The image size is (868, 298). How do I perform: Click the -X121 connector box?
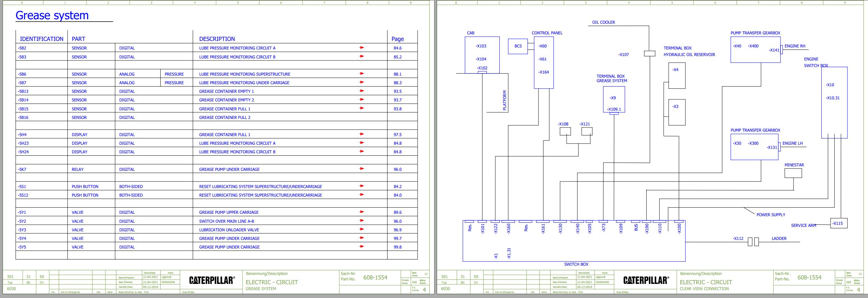coord(587,131)
